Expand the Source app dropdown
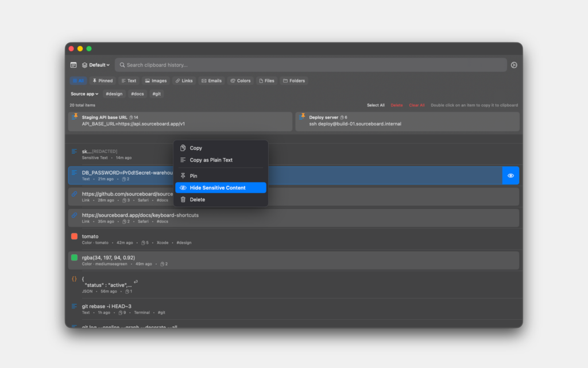Image resolution: width=588 pixels, height=368 pixels. point(84,94)
